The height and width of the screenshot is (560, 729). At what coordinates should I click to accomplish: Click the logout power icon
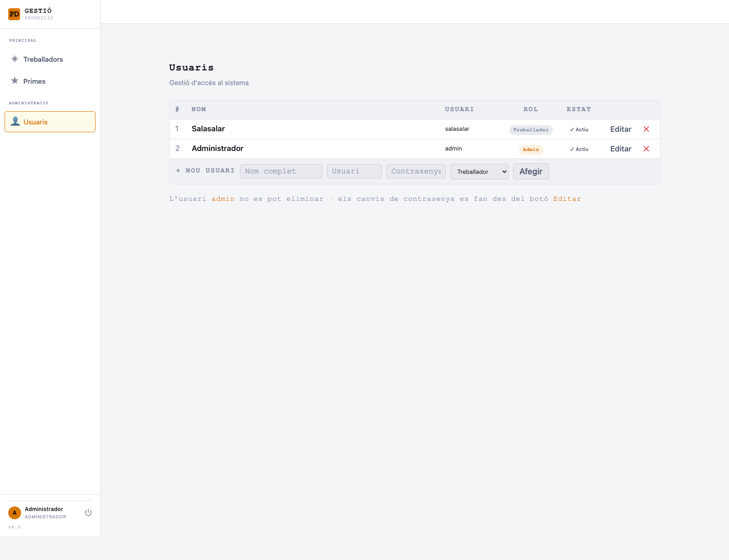click(x=88, y=513)
